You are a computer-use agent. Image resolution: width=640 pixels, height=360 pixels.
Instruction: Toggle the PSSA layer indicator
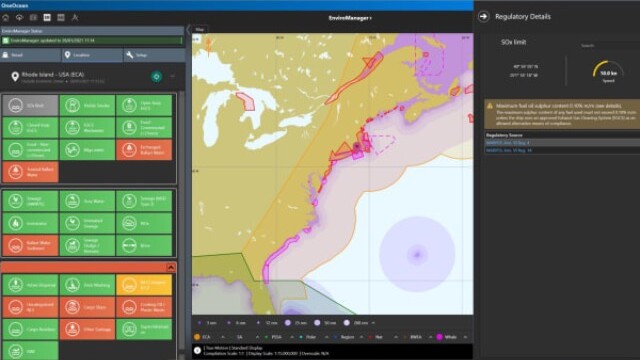click(267, 337)
